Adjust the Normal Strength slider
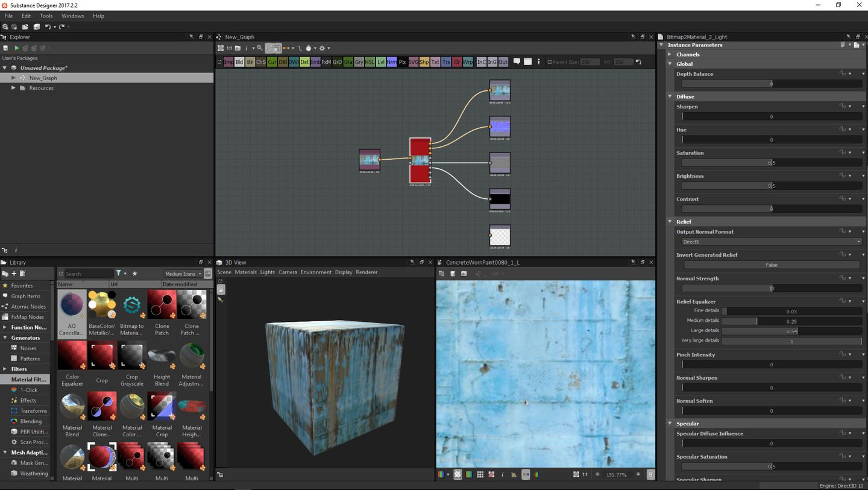 pyautogui.click(x=771, y=288)
